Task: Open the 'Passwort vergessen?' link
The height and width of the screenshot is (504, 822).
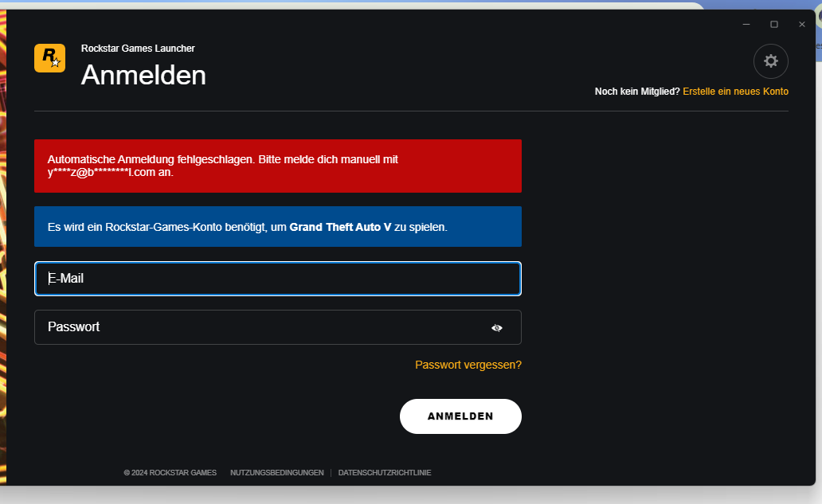Action: tap(468, 365)
